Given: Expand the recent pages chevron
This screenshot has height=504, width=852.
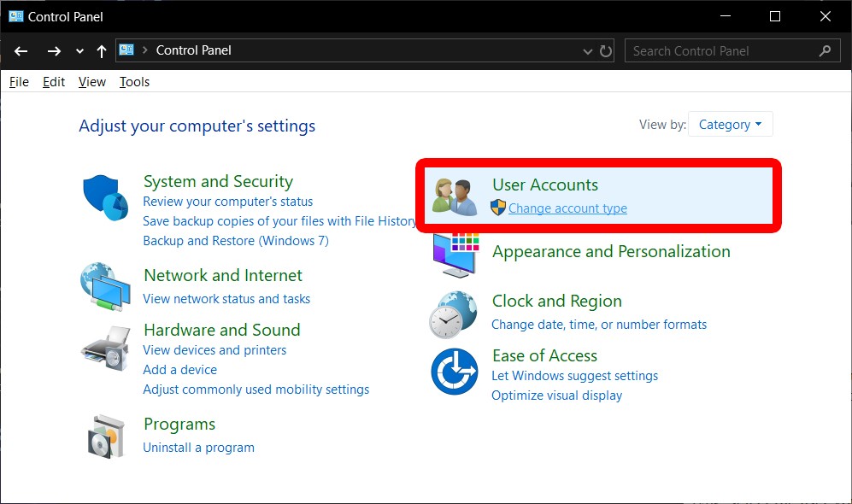Looking at the screenshot, I should coord(79,50).
